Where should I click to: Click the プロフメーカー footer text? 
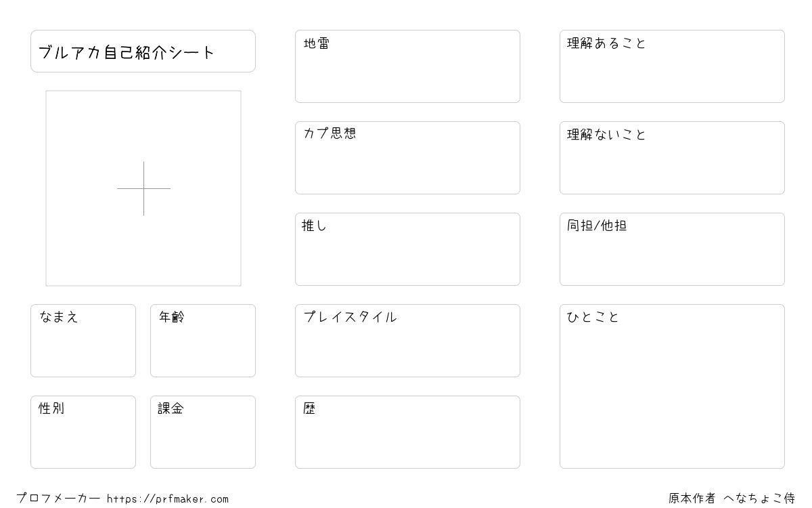[58, 499]
